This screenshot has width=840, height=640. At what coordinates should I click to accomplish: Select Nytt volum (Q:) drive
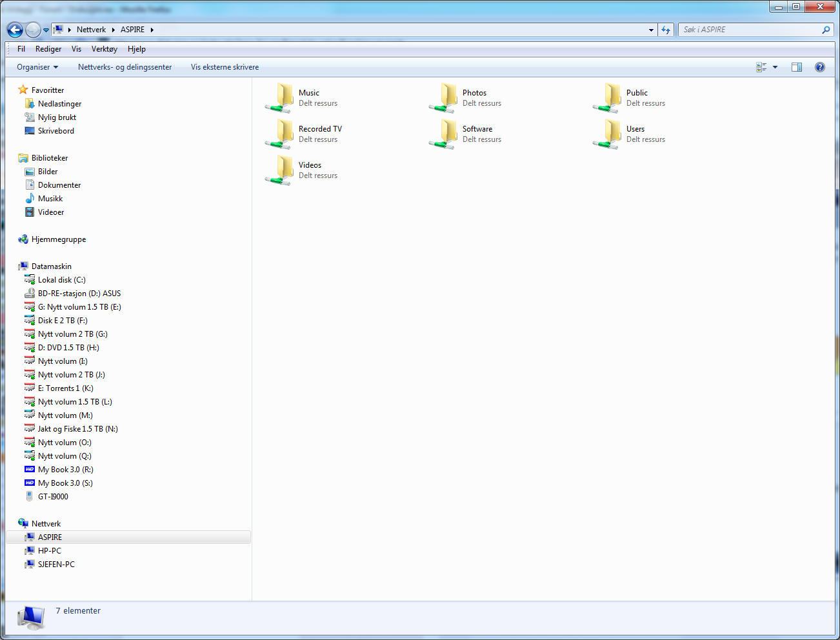[65, 456]
